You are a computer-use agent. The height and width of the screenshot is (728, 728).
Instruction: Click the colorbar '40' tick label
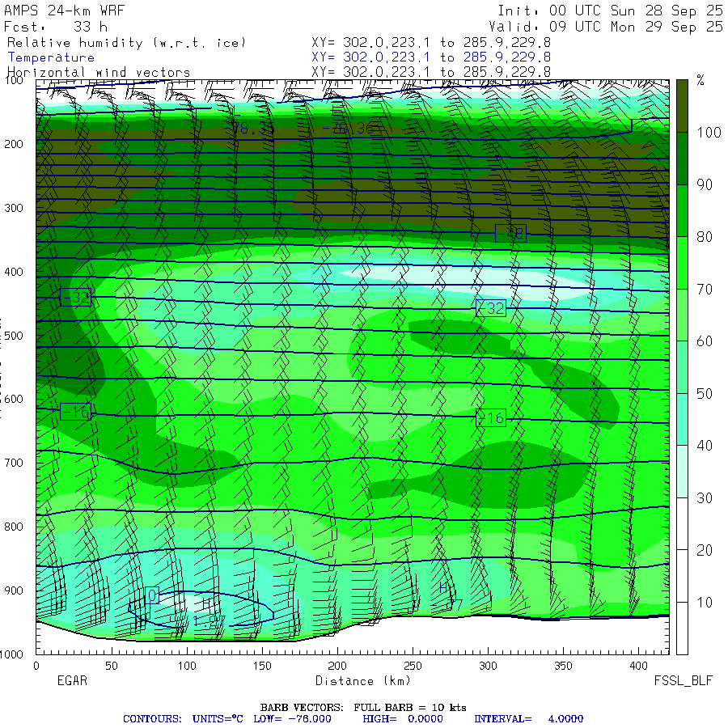(705, 447)
